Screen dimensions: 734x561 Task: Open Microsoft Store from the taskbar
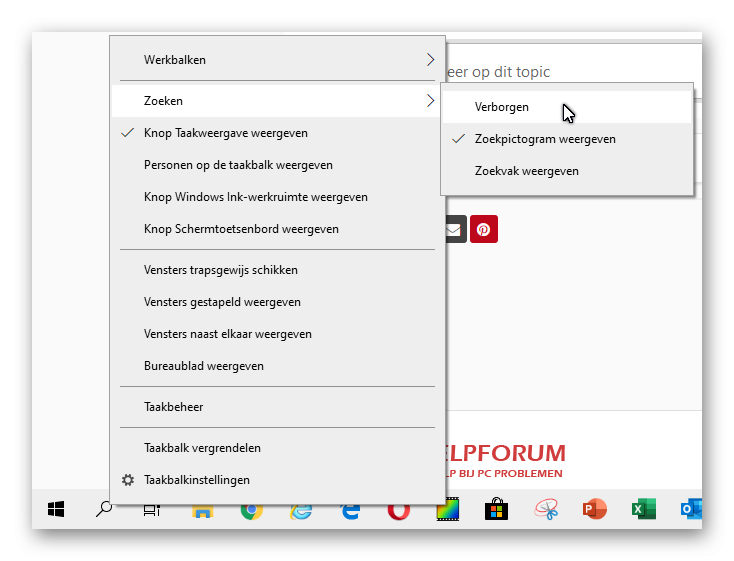click(x=496, y=509)
